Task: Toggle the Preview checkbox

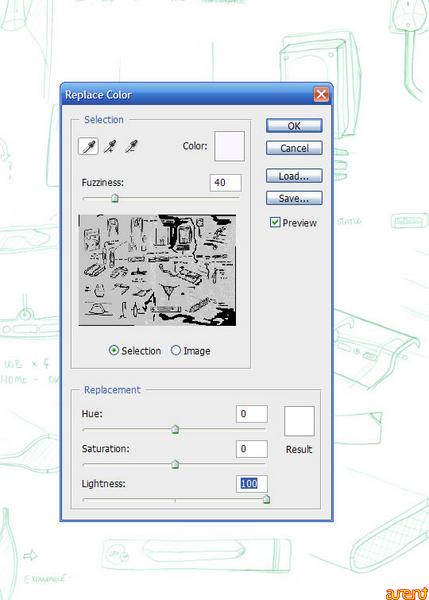Action: click(275, 222)
